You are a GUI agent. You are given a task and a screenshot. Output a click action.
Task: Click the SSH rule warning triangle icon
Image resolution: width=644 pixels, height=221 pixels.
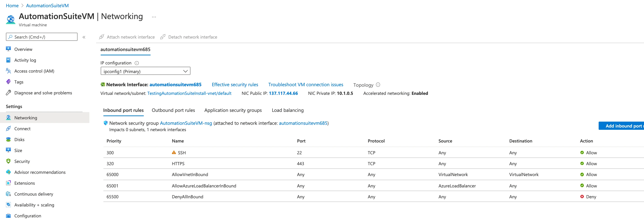174,152
